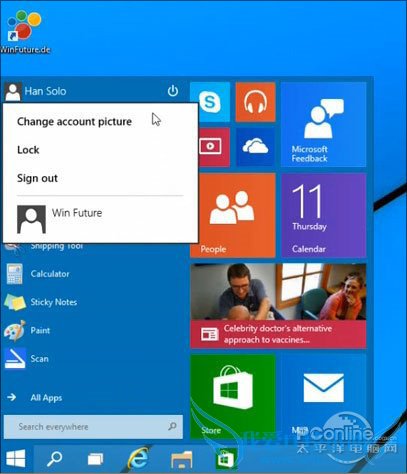Open the Calendar tile showing Thursday 11
The height and width of the screenshot is (474, 407).
[x=323, y=215]
